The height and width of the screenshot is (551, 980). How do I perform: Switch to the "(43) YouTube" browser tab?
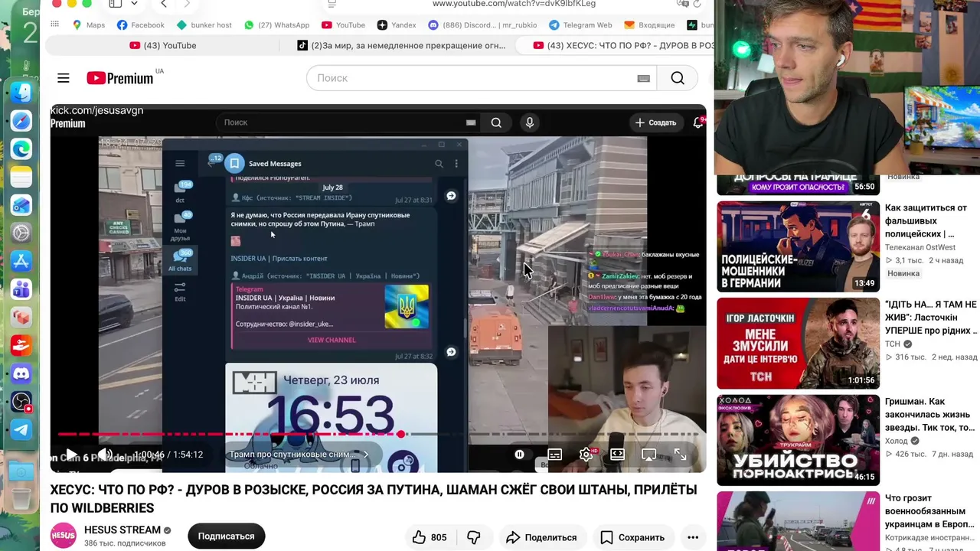[163, 45]
